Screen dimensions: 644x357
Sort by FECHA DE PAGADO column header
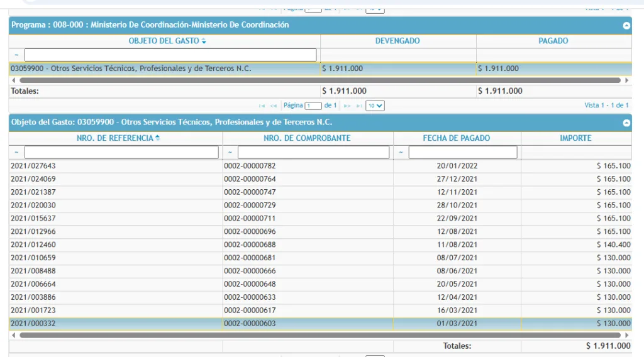pos(456,138)
